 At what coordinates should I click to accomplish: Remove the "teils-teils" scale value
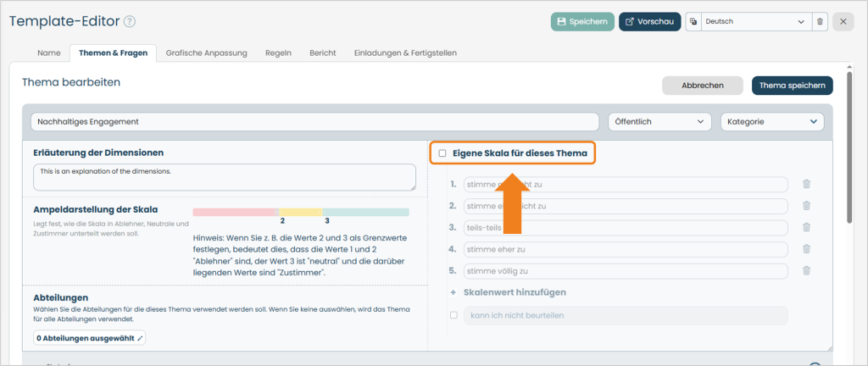[807, 227]
